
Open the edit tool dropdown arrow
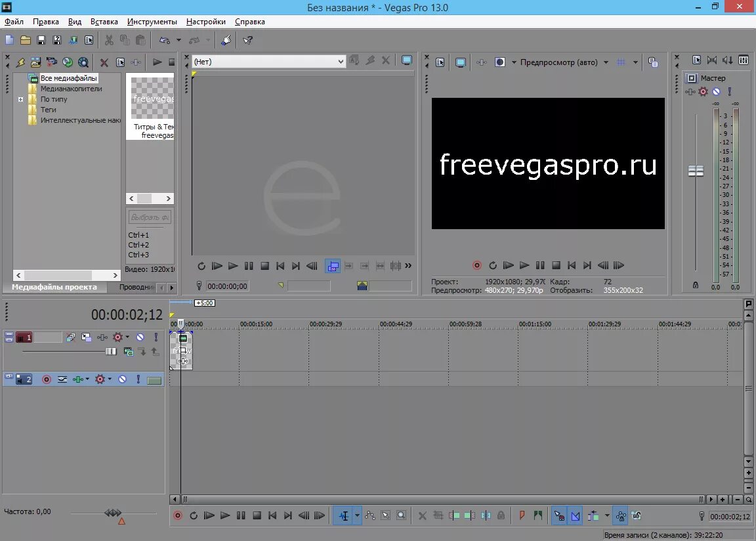point(357,515)
